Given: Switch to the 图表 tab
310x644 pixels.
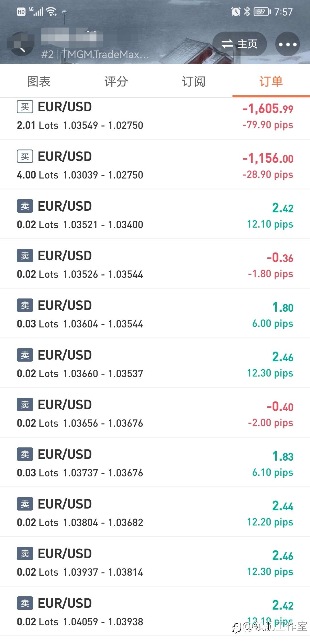Looking at the screenshot, I should pos(39,82).
